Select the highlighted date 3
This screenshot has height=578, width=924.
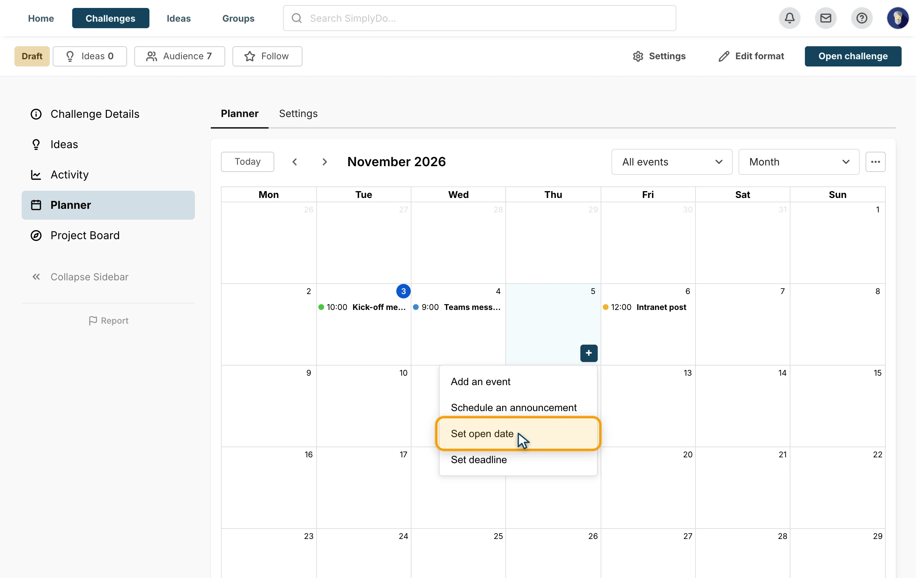pos(403,291)
